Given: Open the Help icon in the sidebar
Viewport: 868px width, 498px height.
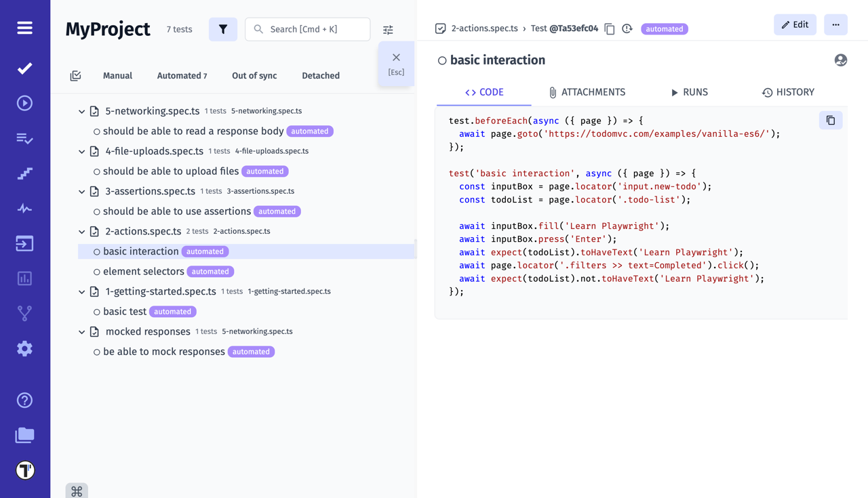Looking at the screenshot, I should (24, 400).
